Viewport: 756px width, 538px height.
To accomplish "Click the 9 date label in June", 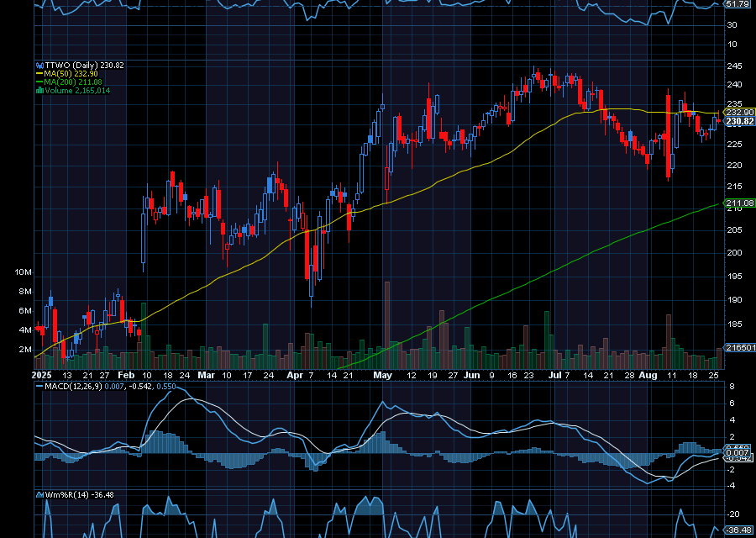I will pyautogui.click(x=491, y=376).
